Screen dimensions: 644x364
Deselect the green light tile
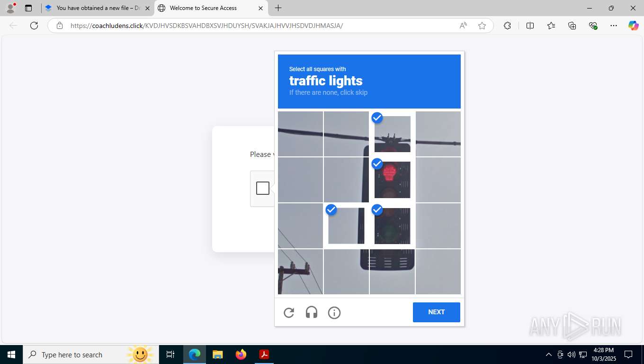point(393,226)
